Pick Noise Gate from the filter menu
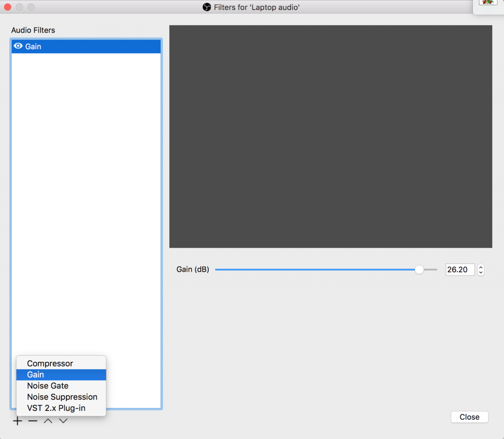This screenshot has height=439, width=504. [61, 386]
